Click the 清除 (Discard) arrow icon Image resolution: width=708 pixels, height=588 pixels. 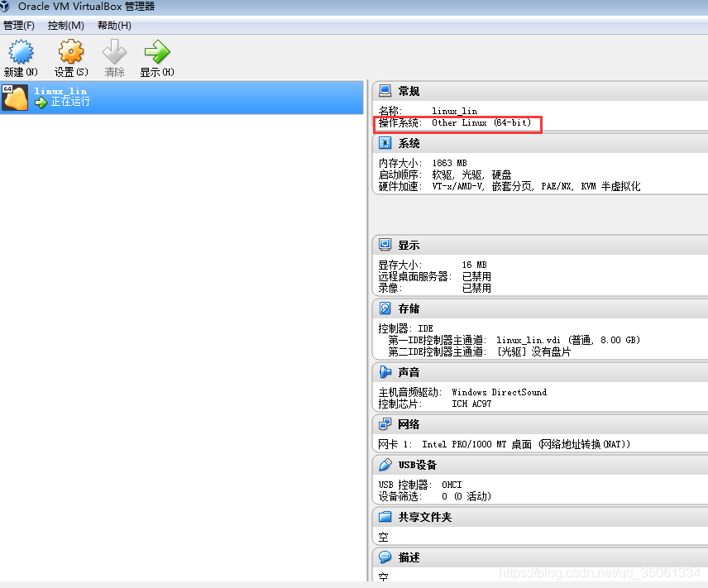click(114, 51)
